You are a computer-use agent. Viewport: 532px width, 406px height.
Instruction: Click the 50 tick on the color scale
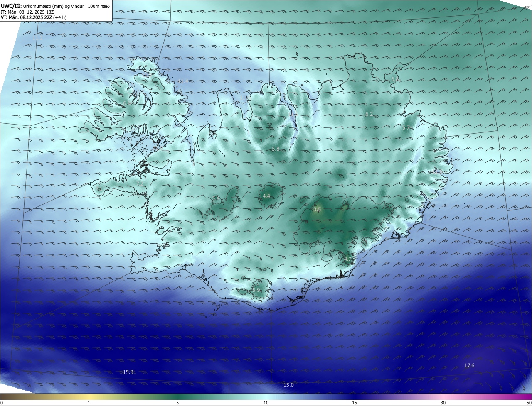click(529, 403)
